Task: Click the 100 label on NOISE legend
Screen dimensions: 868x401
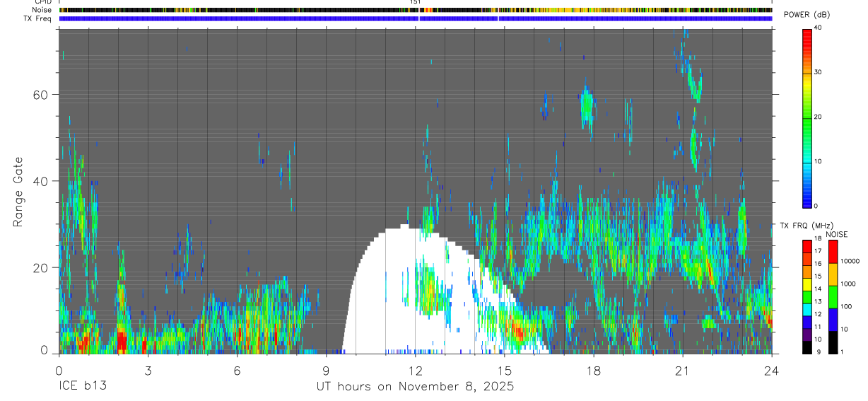Action: pos(845,306)
